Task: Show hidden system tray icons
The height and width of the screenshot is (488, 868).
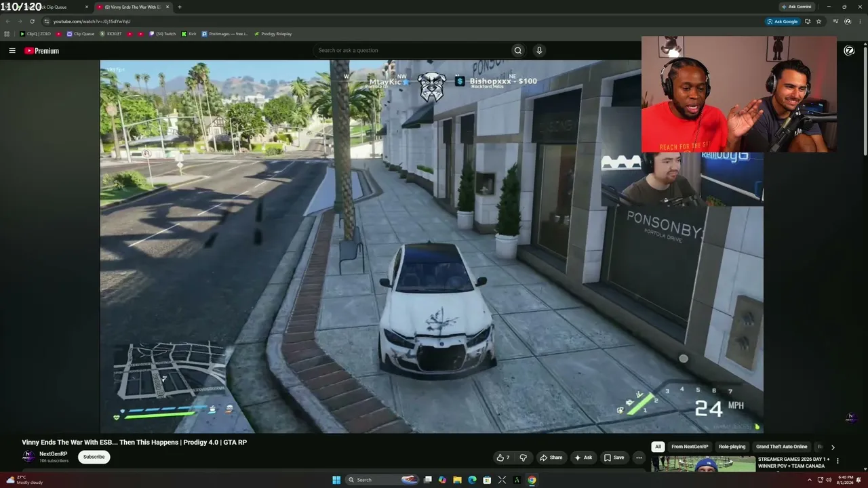Action: (809, 480)
